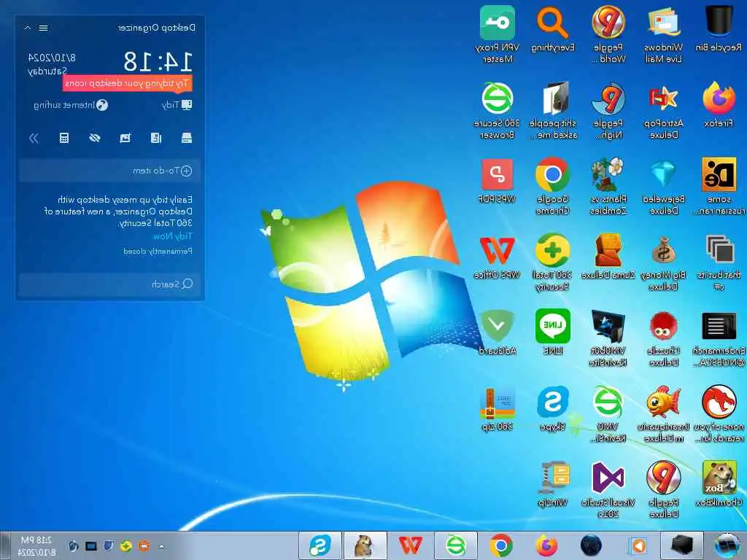Select the 'shit people asked me' folder icon
747x560 pixels.
[553, 111]
